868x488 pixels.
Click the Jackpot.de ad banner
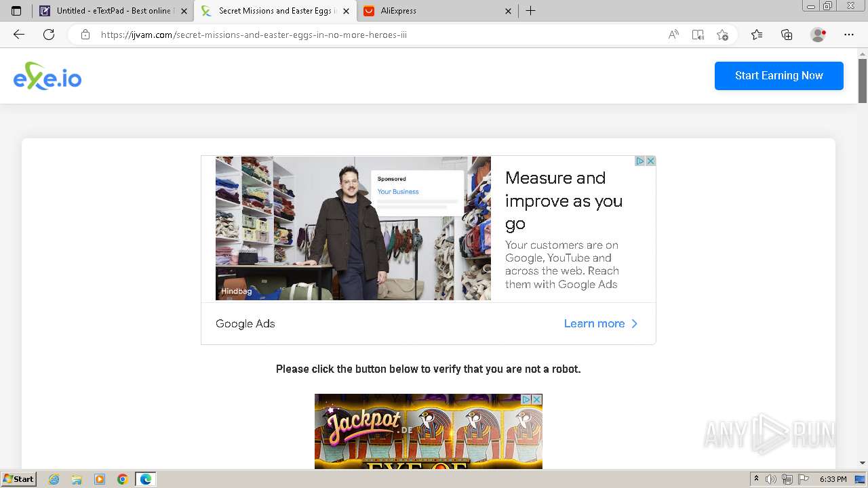tap(429, 431)
